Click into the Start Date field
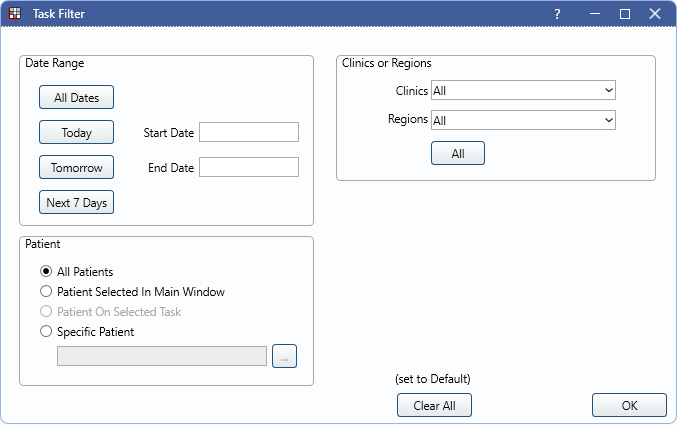Viewport: 677px width, 425px height. coord(249,132)
